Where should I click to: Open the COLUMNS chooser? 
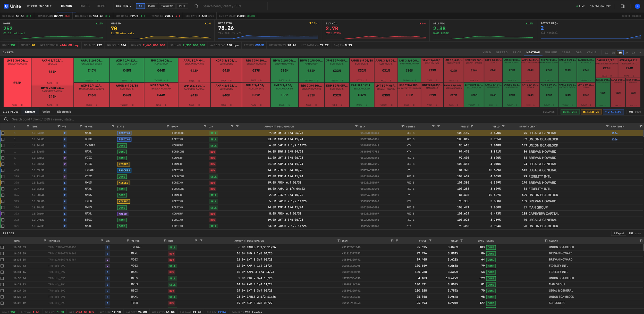(549, 112)
